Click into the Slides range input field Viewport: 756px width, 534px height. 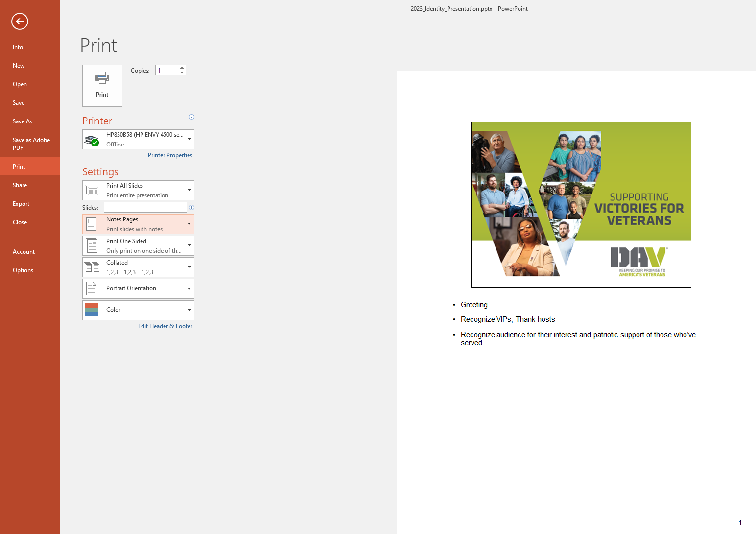tap(145, 207)
